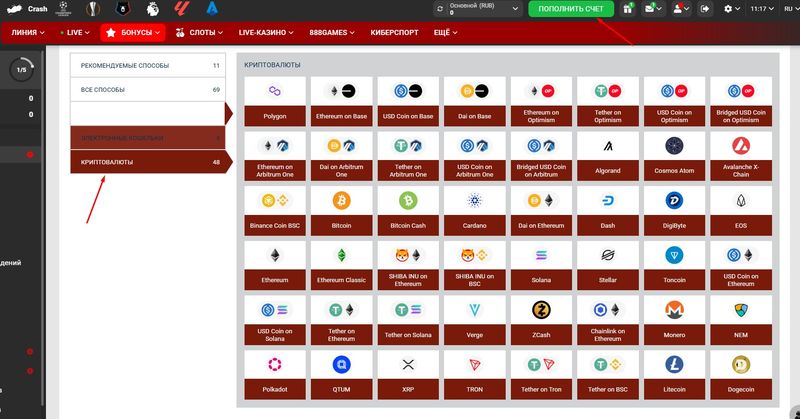Switch to the ВСЕ СПОСОБЫ category

click(150, 90)
